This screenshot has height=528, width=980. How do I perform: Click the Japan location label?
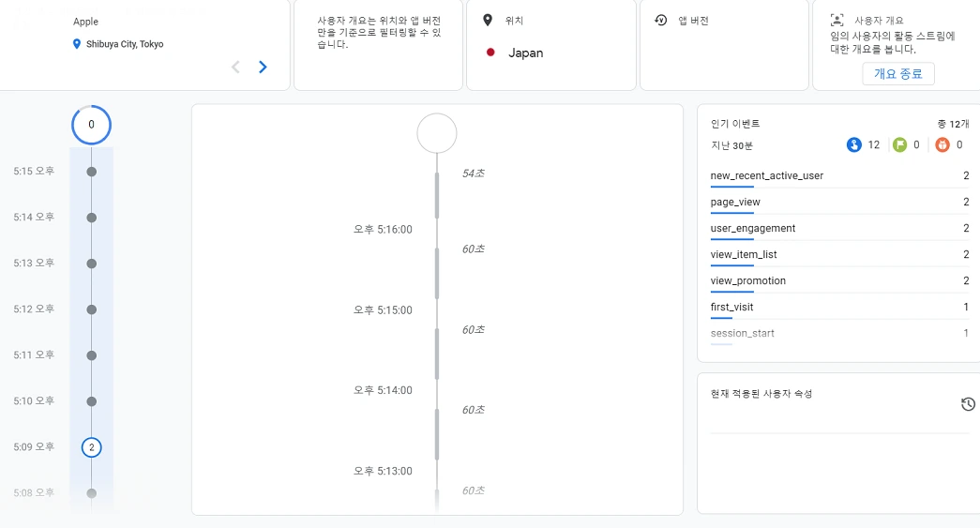click(525, 53)
